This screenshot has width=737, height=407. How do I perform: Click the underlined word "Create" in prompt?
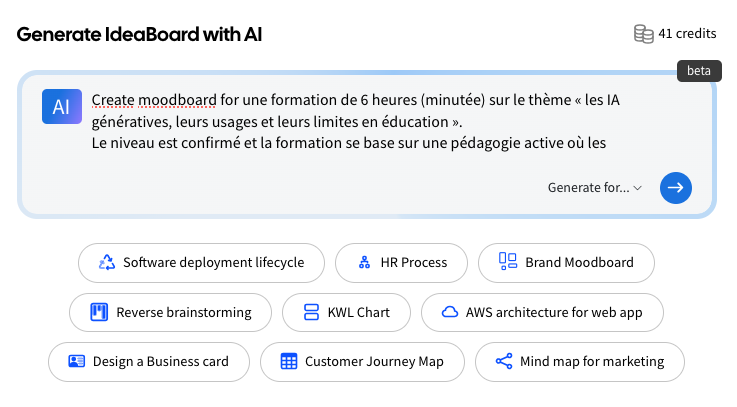112,101
